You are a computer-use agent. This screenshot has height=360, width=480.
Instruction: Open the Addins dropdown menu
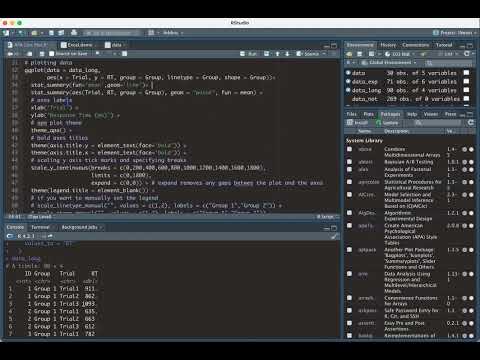click(173, 33)
